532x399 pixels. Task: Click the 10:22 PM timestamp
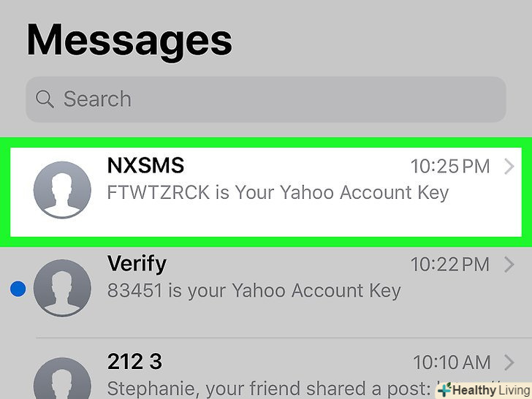point(450,264)
